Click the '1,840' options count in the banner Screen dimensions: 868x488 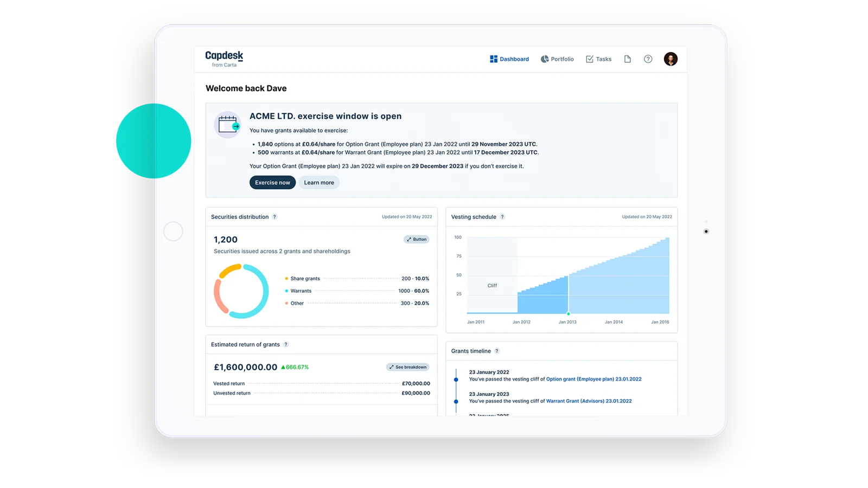click(x=265, y=144)
